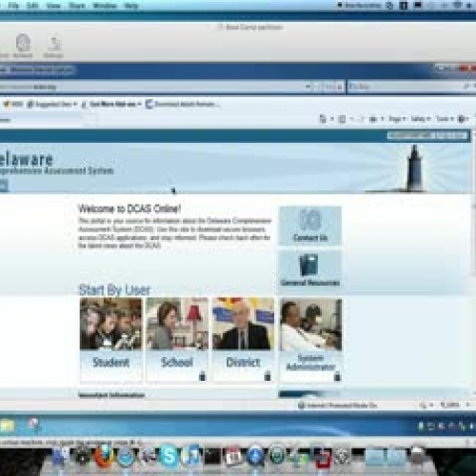Viewport: 476px width, 476px height.
Task: Open QuickTime Player from the Mac dock
Action: click(x=256, y=456)
